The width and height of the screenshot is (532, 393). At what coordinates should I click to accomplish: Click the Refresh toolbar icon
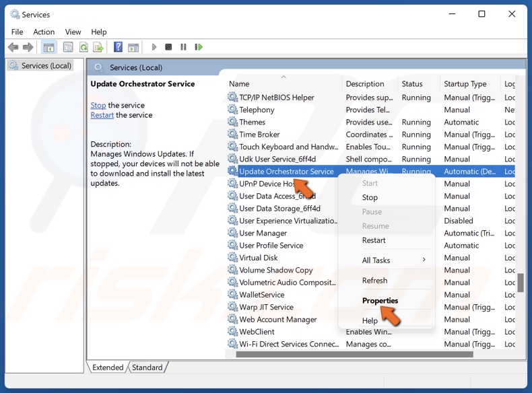coord(84,47)
